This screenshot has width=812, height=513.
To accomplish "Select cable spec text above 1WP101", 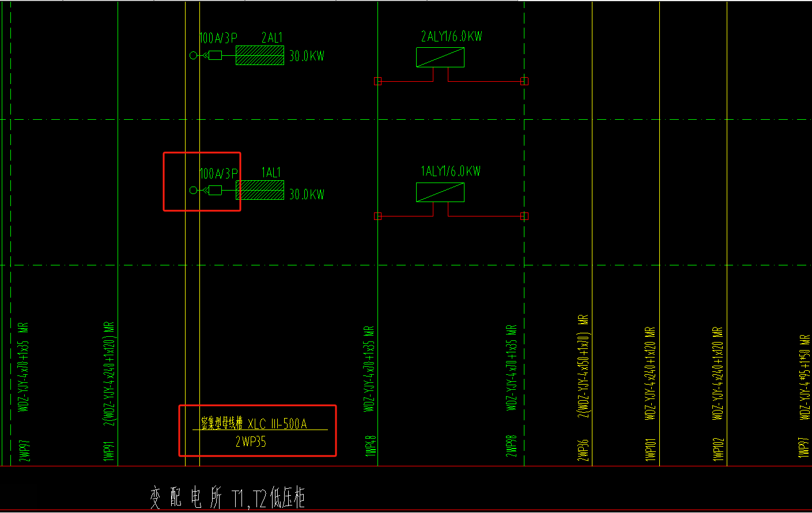I will click(x=651, y=373).
